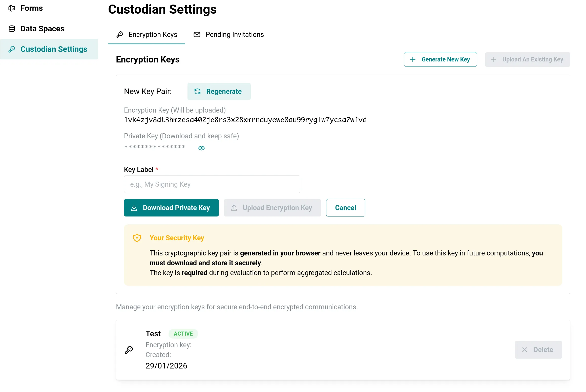Viewport: 586px width, 392px height.
Task: Click Upload Encryption Key button
Action: click(272, 208)
